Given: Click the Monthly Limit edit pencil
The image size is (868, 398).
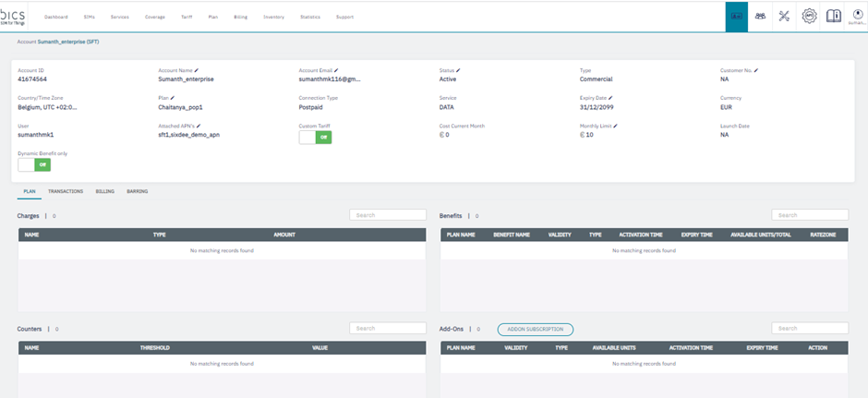Looking at the screenshot, I should point(616,126).
